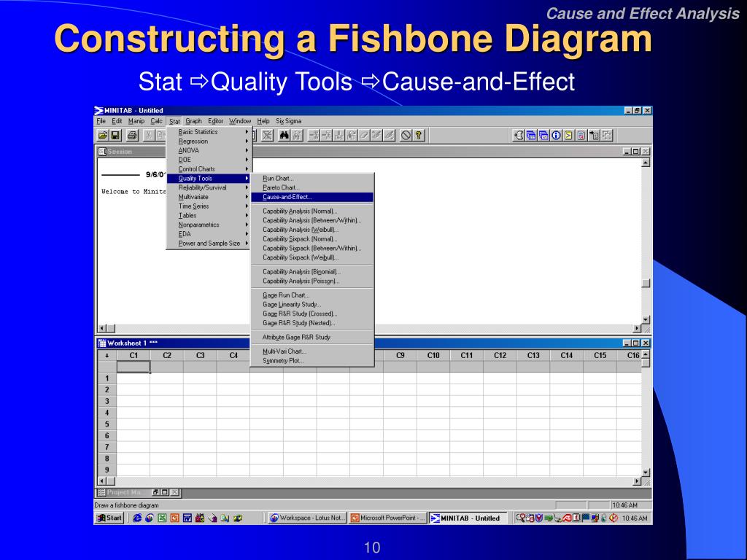
Task: Click the data direction arrow in worksheet corner
Action: pyautogui.click(x=107, y=355)
